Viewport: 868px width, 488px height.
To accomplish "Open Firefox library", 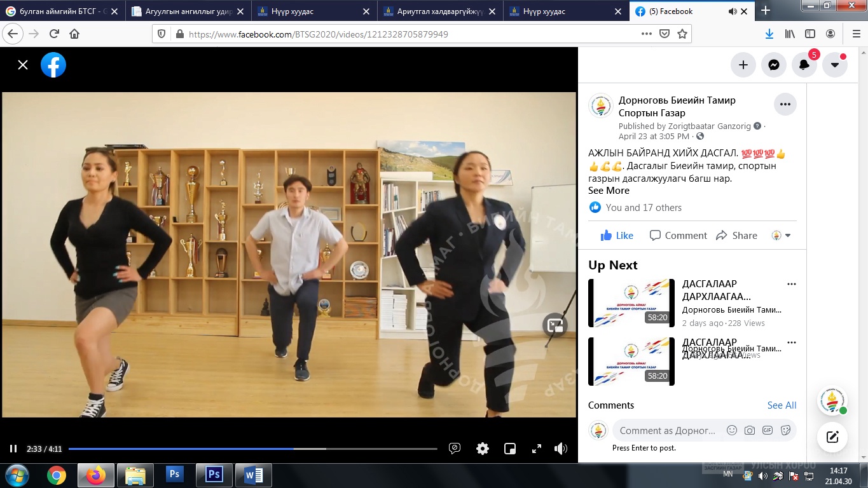I will click(790, 34).
